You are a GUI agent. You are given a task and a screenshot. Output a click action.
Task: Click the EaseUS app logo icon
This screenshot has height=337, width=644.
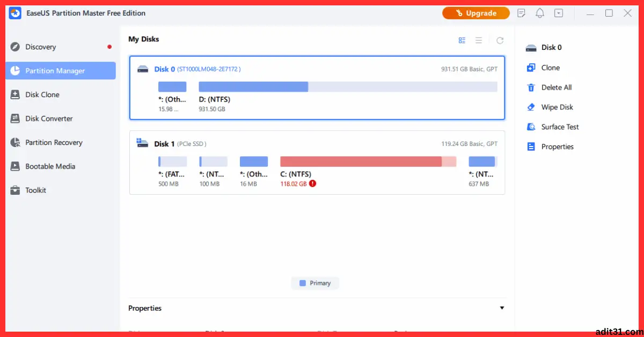15,13
